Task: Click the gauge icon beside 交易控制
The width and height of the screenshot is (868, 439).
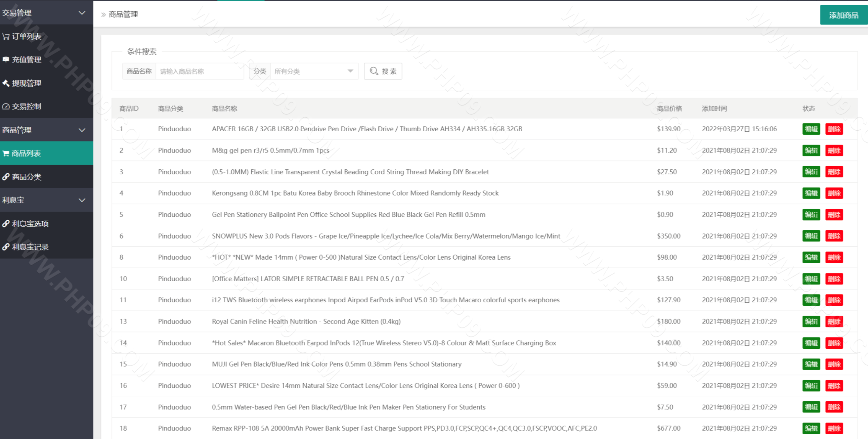Action: [6, 107]
